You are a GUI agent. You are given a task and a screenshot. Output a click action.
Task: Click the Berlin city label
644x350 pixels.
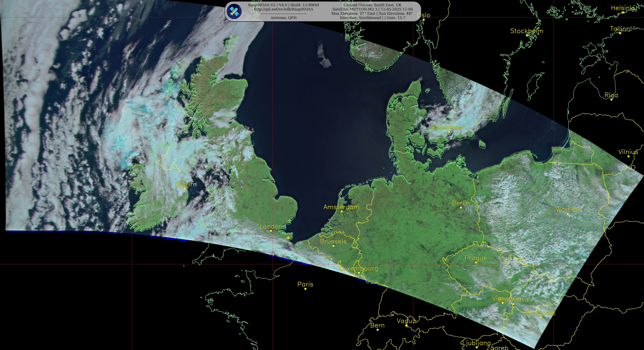click(x=461, y=203)
